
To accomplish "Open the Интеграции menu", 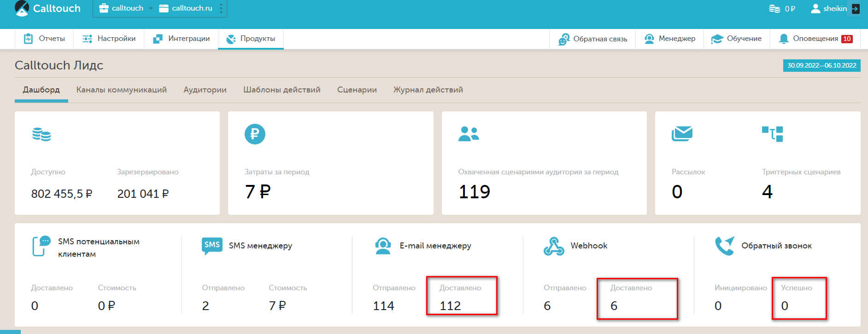I will coord(181,39).
